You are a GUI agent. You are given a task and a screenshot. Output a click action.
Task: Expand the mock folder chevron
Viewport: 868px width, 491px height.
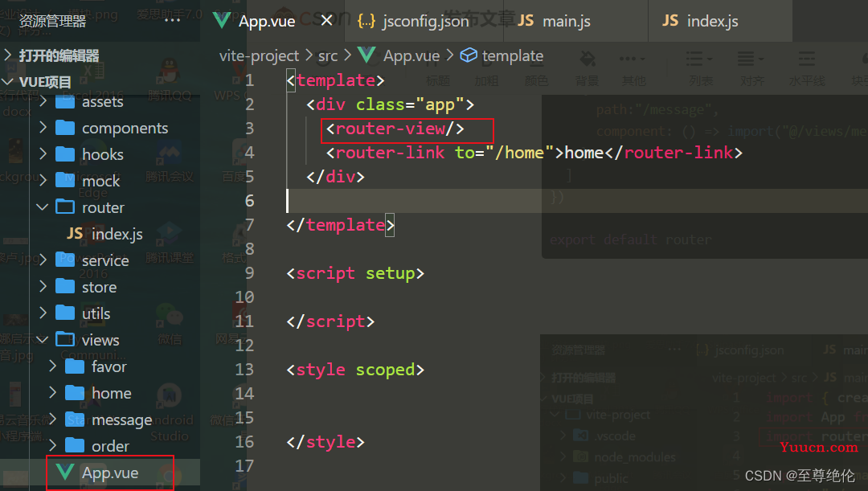(x=43, y=181)
